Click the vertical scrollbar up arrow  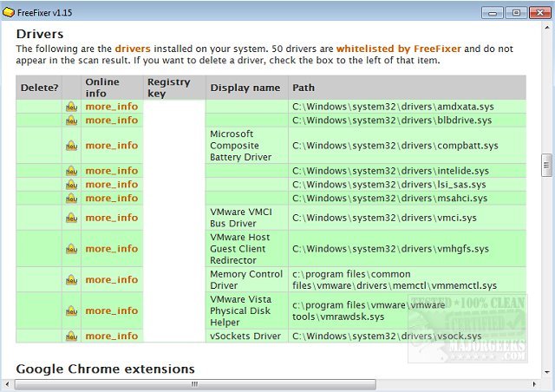(546, 29)
